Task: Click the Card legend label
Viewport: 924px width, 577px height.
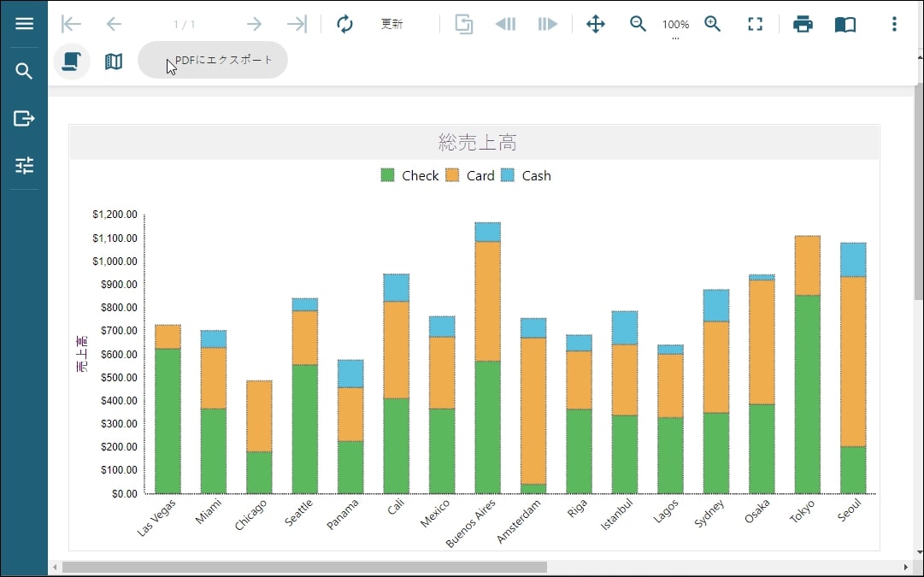Action: pyautogui.click(x=480, y=175)
